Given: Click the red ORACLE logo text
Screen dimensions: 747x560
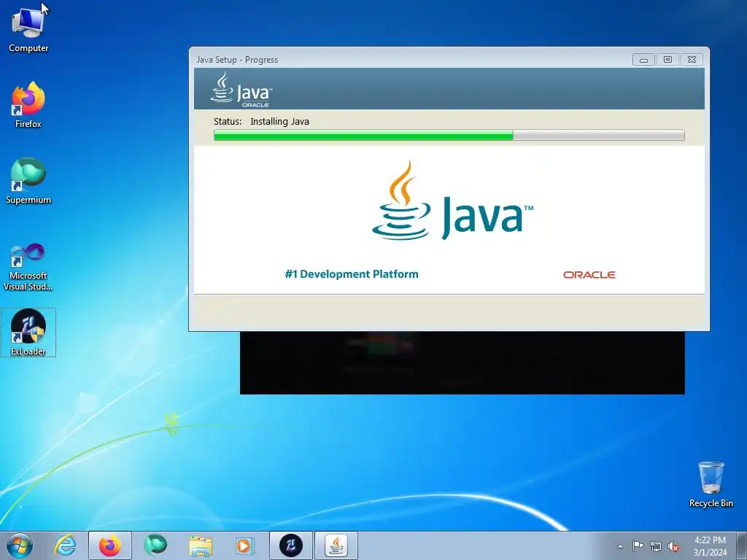Looking at the screenshot, I should coord(589,275).
